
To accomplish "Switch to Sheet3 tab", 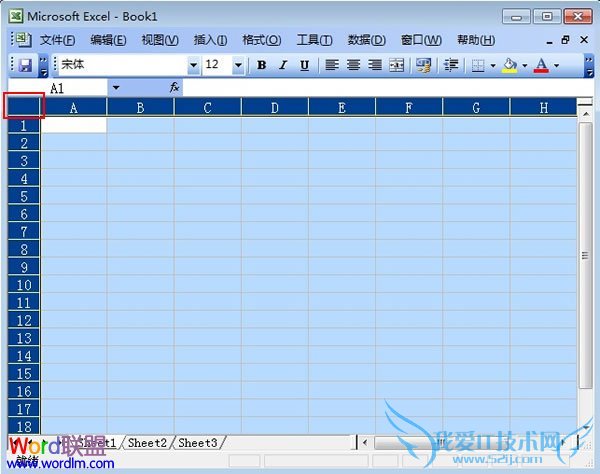I will coord(198,443).
